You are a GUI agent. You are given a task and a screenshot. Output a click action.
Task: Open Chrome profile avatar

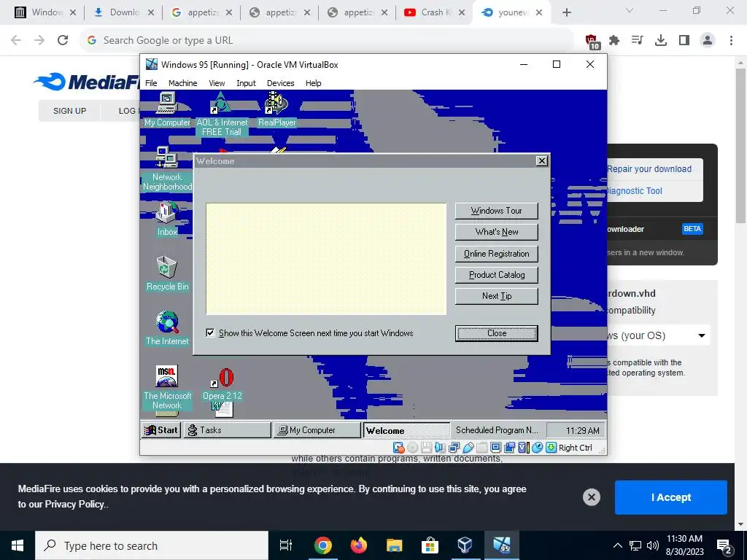coord(708,41)
